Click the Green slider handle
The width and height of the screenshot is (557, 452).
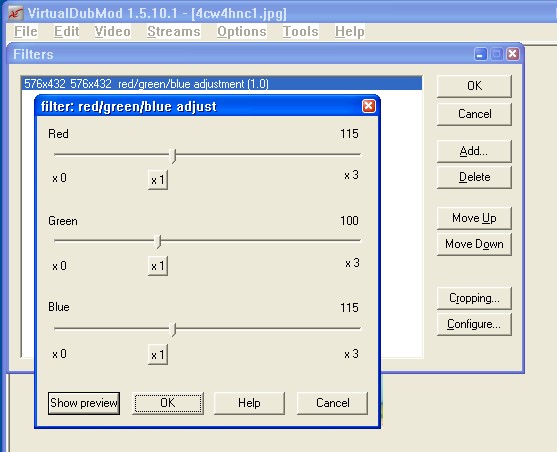(x=158, y=242)
